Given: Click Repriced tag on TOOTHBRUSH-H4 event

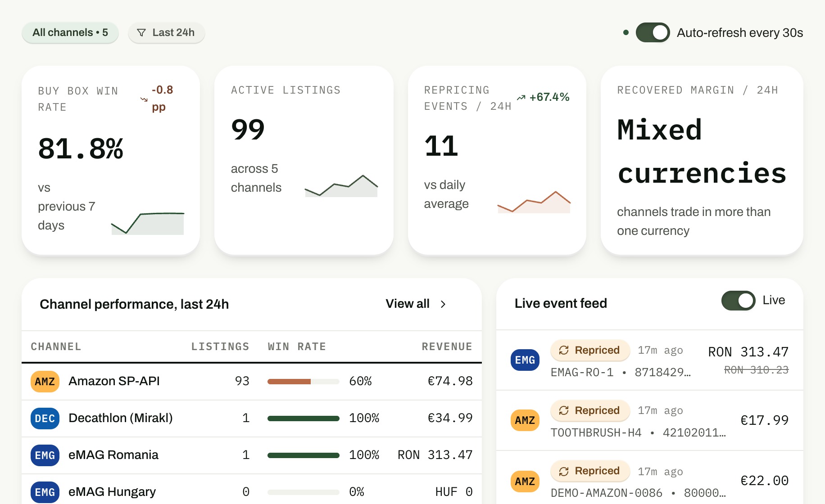Looking at the screenshot, I should (x=590, y=410).
